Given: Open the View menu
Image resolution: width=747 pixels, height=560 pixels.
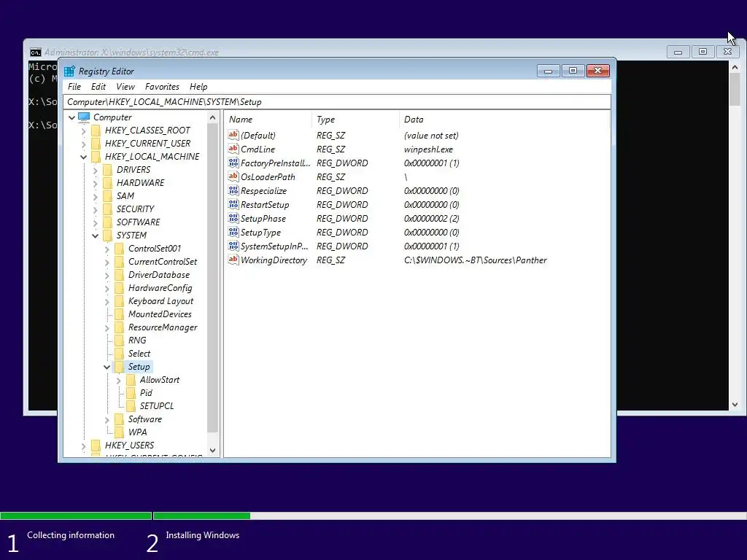Looking at the screenshot, I should (125, 87).
